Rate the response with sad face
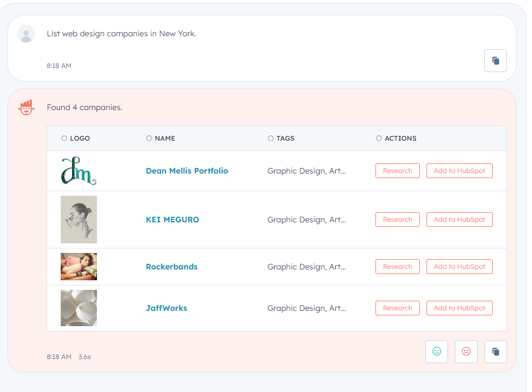Image resolution: width=532 pixels, height=392 pixels. (x=466, y=352)
